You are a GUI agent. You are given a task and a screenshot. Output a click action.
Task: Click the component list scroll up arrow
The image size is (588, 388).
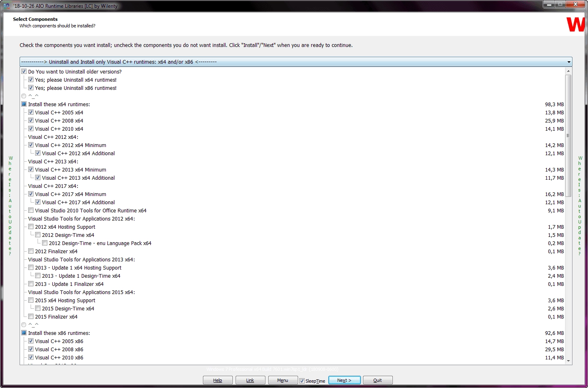[x=568, y=71]
